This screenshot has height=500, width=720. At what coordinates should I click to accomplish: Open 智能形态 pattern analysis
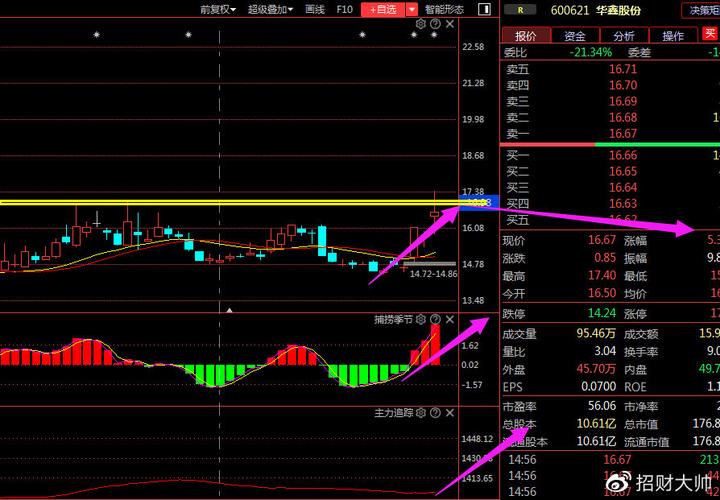[x=444, y=9]
